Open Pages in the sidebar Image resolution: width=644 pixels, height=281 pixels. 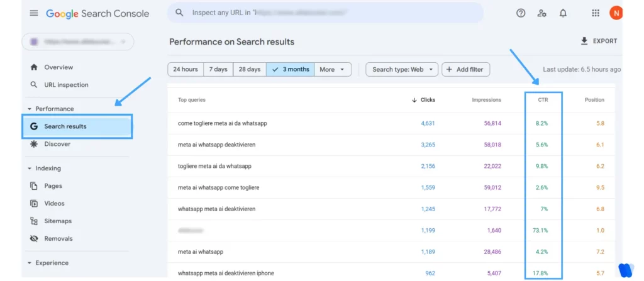tap(53, 185)
